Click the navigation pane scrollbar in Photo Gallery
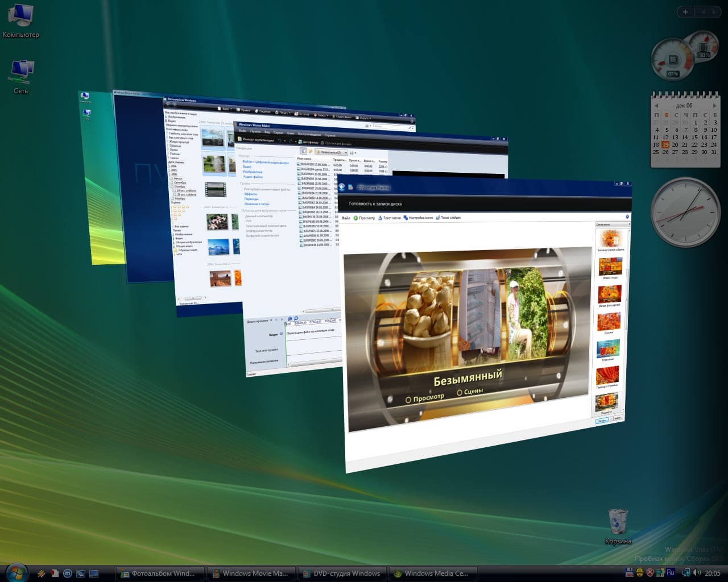Viewport: 728px width, 582px height. [193, 297]
